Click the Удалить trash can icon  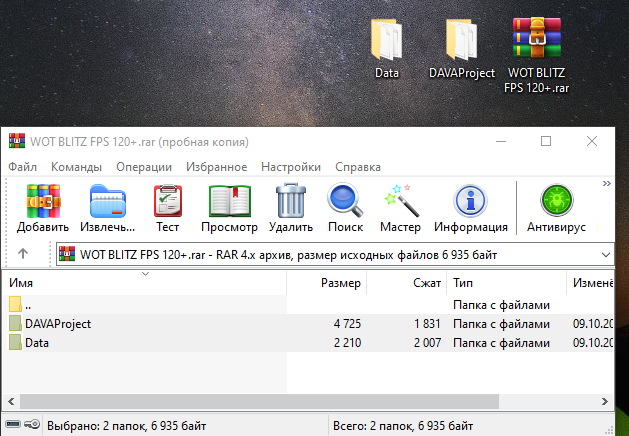pos(291,201)
